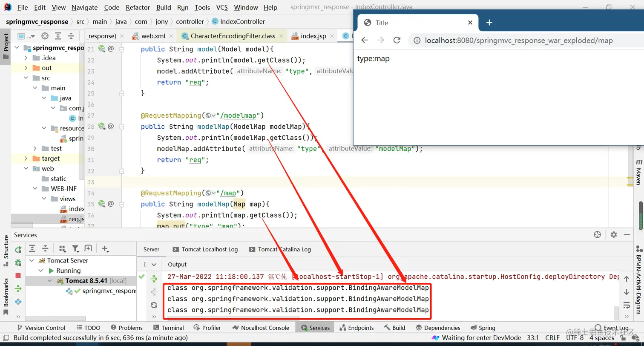Expand the test folder
The width and height of the screenshot is (644, 346).
35,148
